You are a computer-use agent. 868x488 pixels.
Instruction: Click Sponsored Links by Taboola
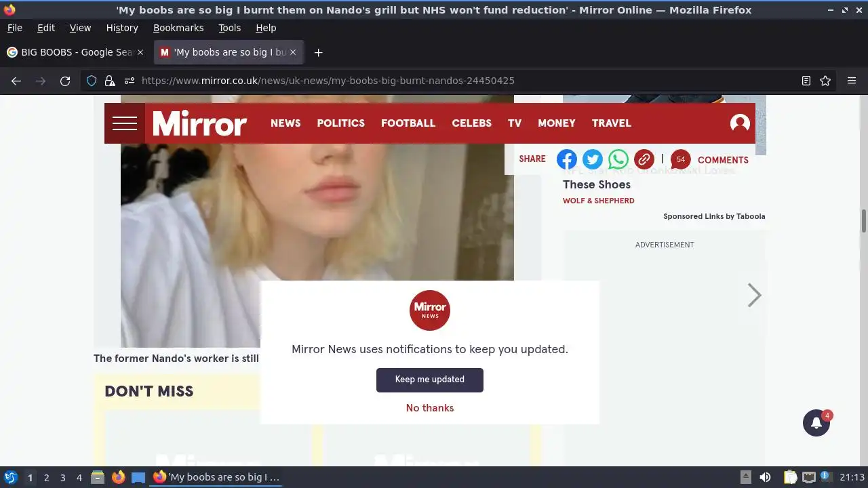(714, 216)
